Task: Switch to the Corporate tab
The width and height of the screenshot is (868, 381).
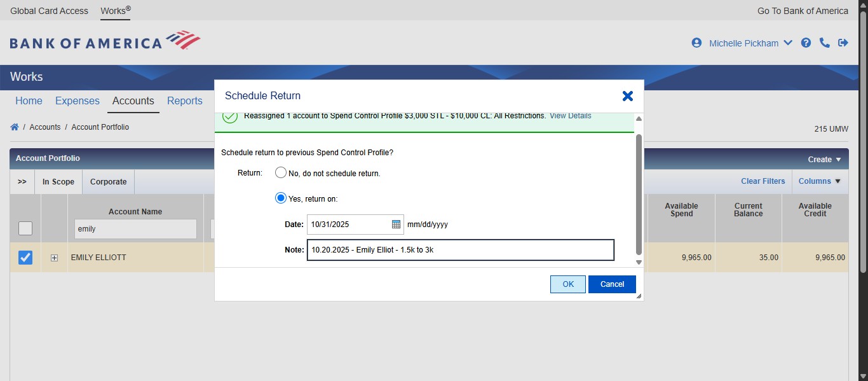Action: pos(108,182)
